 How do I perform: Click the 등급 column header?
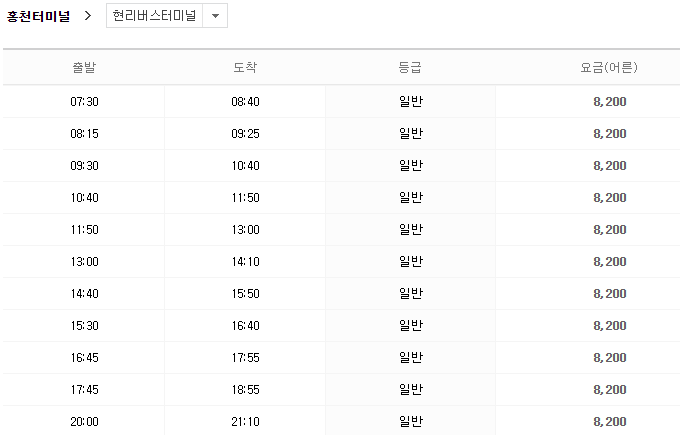(x=410, y=68)
